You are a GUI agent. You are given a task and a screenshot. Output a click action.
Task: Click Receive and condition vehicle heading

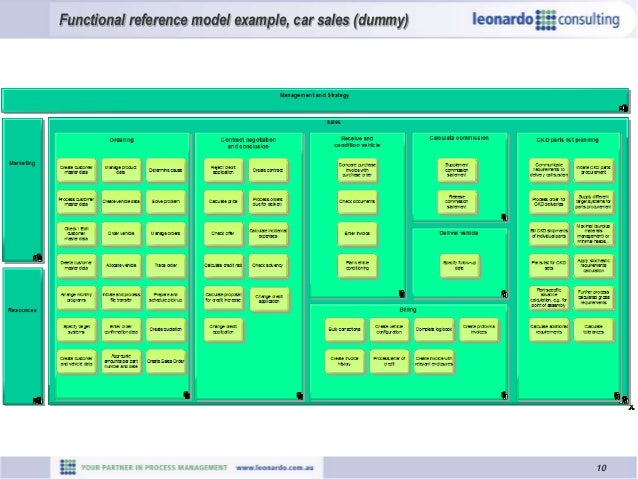357,142
